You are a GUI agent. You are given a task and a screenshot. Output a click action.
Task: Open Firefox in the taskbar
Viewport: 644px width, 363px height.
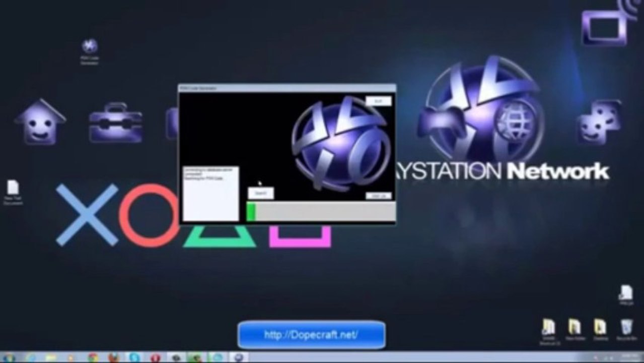(114, 357)
